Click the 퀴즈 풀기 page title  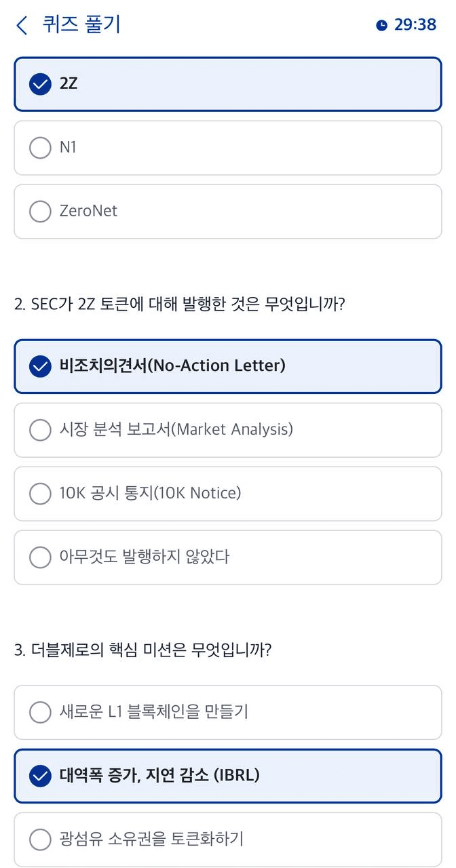click(x=81, y=25)
